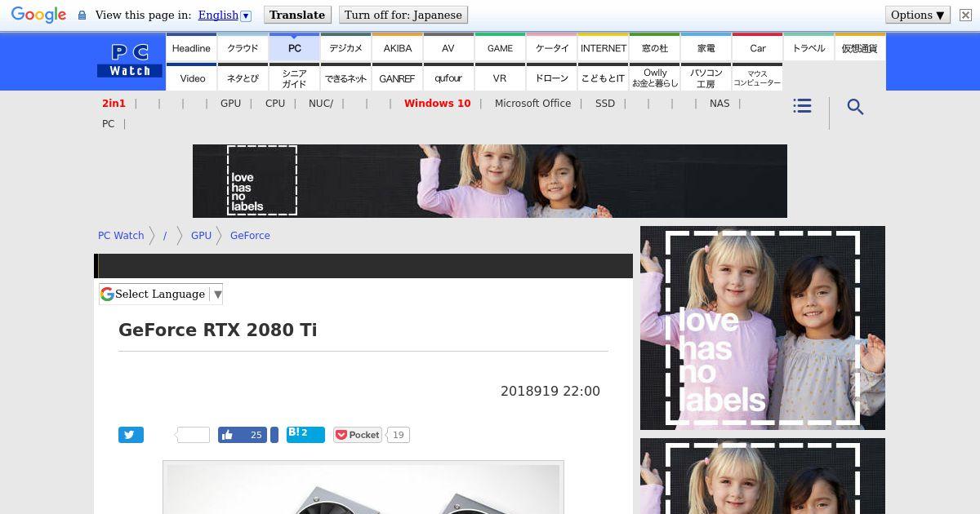Click the second sidebar ad below
Image resolution: width=980 pixels, height=514 pixels.
tap(763, 476)
